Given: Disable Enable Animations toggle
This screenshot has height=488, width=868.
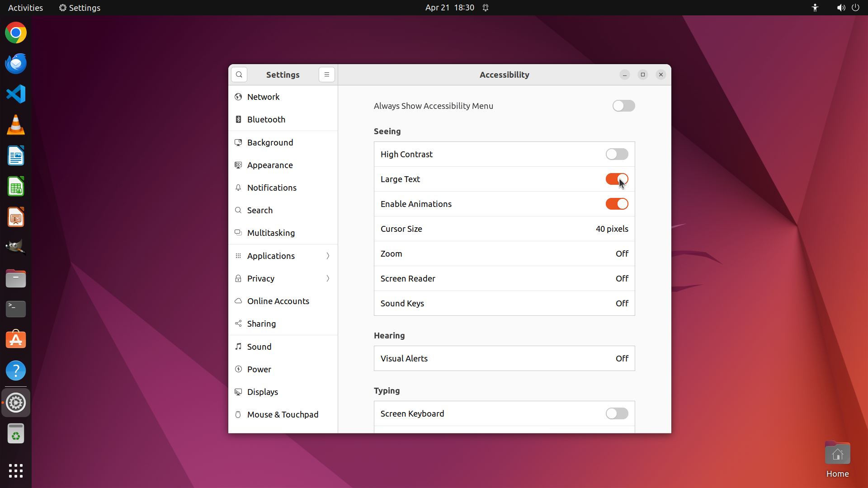Looking at the screenshot, I should coord(617,204).
